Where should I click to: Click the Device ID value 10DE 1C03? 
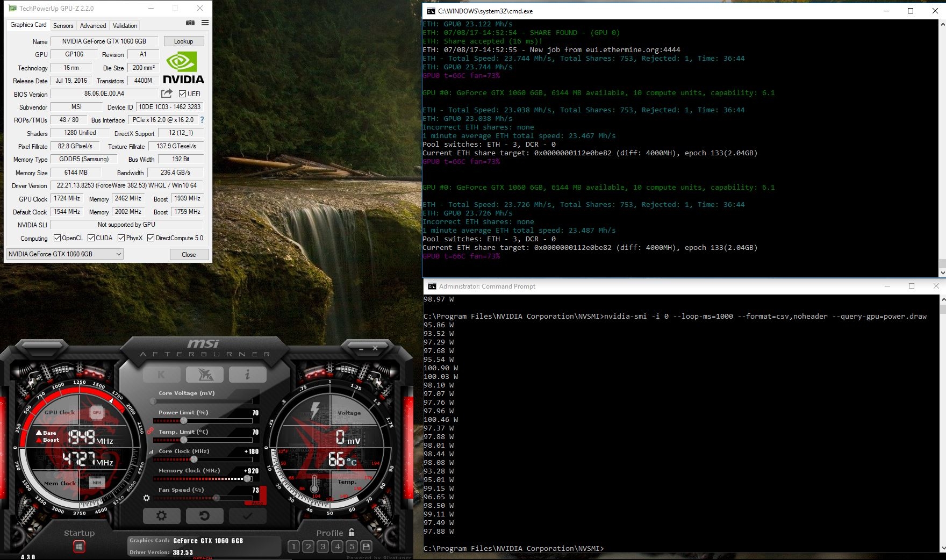coord(169,107)
